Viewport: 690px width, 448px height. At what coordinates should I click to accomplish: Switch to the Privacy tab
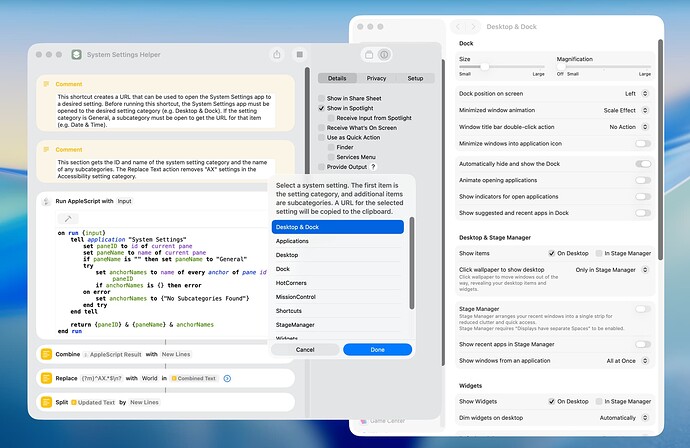coord(376,78)
